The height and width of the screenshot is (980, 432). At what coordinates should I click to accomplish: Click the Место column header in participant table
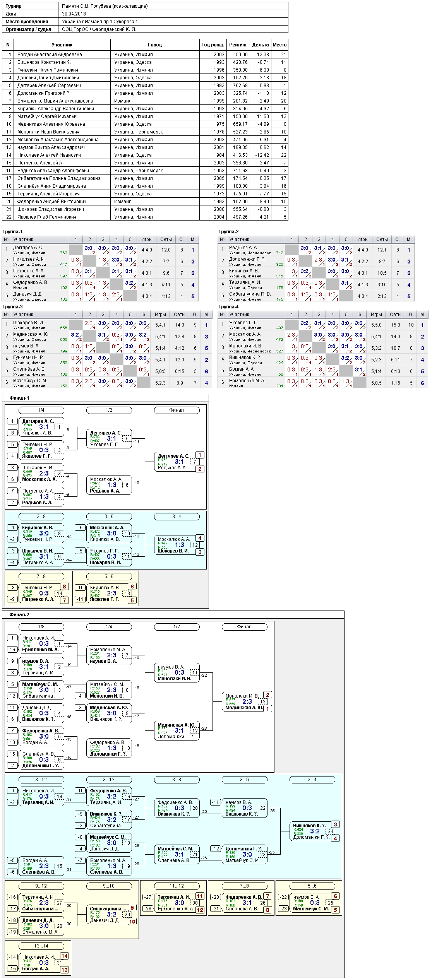[x=279, y=45]
